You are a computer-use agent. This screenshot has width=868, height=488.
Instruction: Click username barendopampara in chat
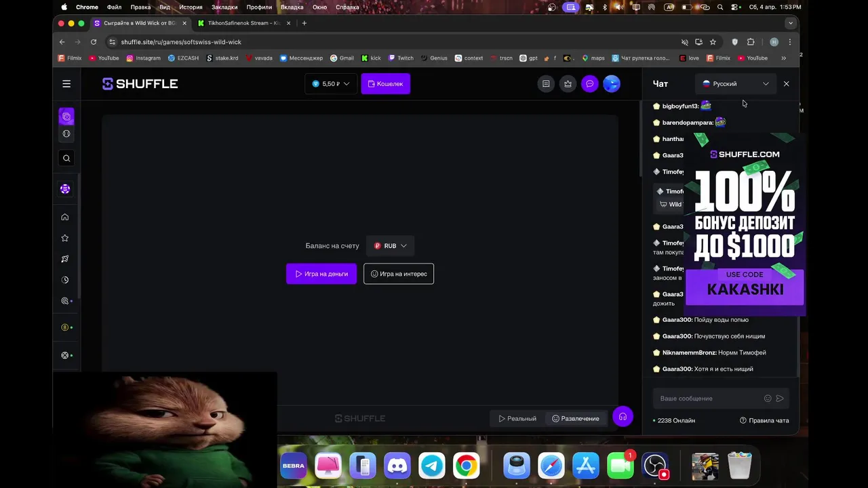(x=688, y=123)
